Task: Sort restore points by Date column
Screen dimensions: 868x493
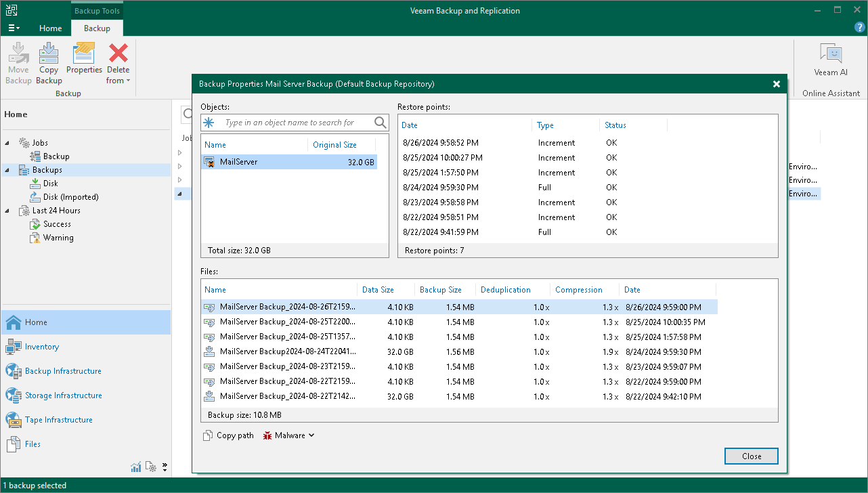Action: point(410,125)
